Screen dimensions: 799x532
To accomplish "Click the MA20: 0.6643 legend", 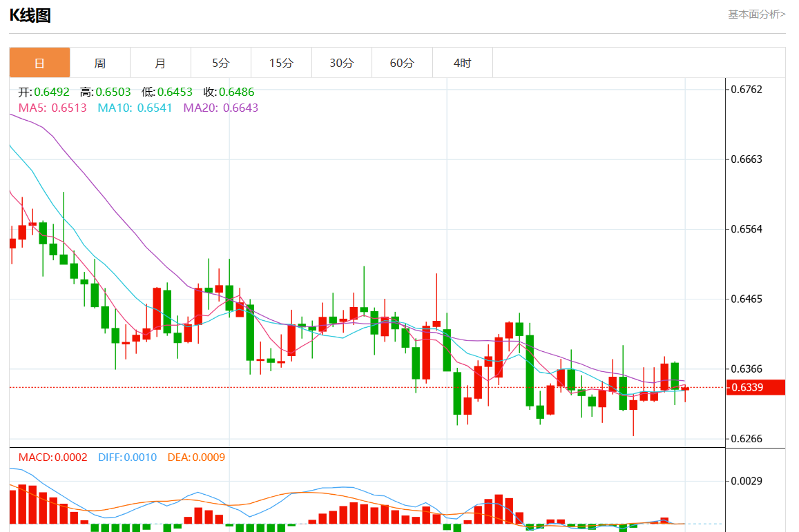I will [221, 108].
